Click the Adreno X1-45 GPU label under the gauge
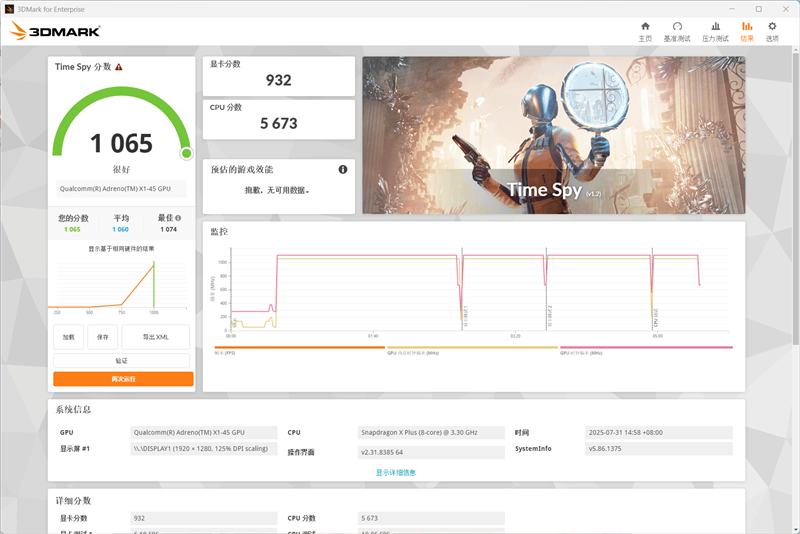The width and height of the screenshot is (800, 534). coord(121,189)
